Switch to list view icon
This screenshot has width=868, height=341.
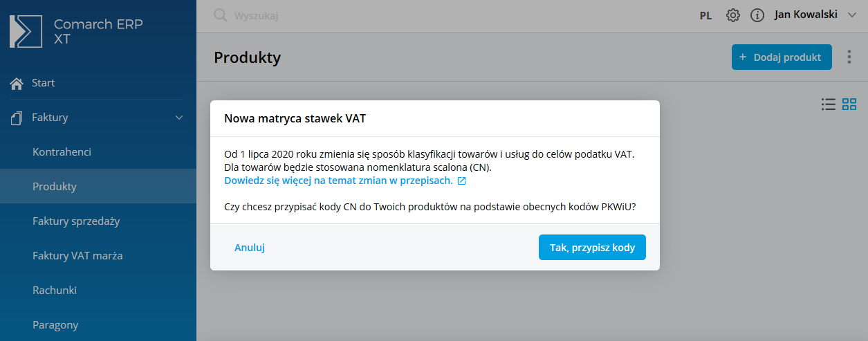click(828, 104)
